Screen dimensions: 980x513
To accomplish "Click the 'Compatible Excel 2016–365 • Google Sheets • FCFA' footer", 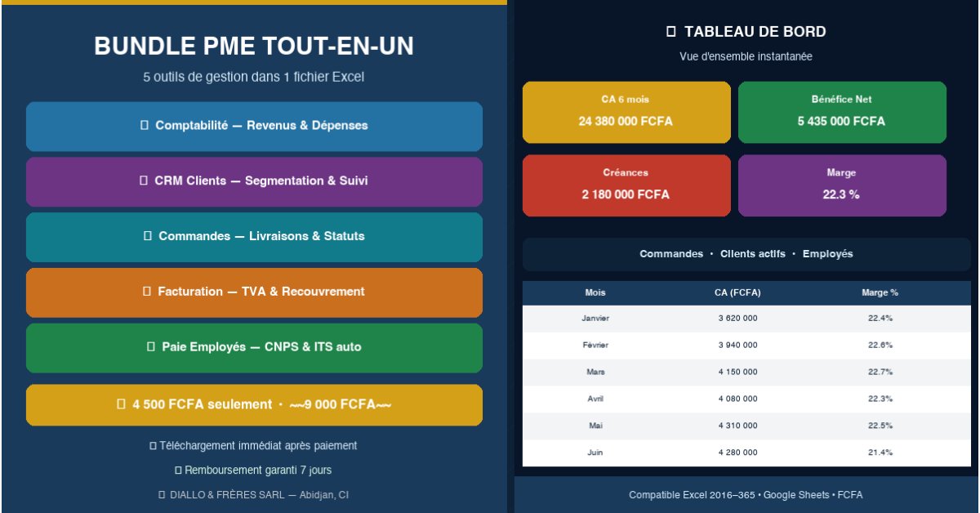I will (746, 495).
